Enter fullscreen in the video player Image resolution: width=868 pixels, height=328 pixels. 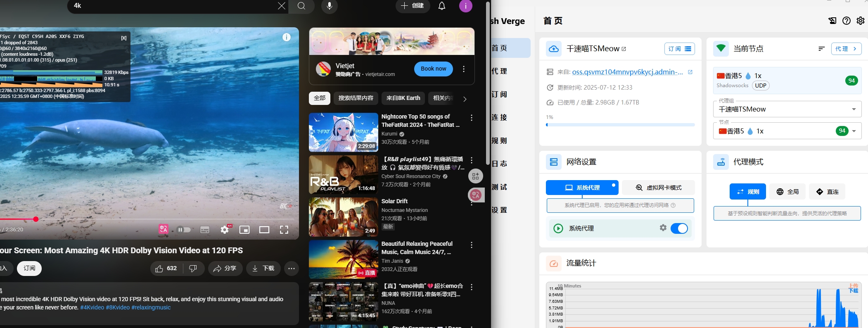point(284,230)
